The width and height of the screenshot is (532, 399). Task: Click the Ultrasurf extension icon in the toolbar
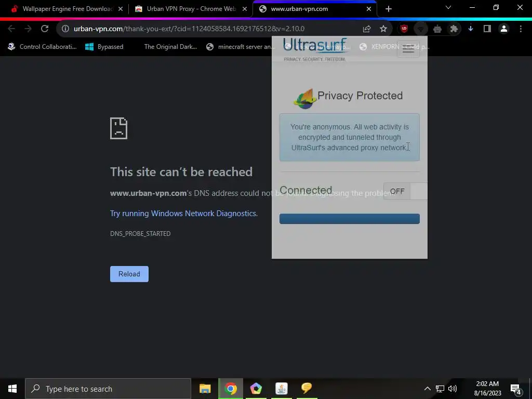(x=420, y=29)
